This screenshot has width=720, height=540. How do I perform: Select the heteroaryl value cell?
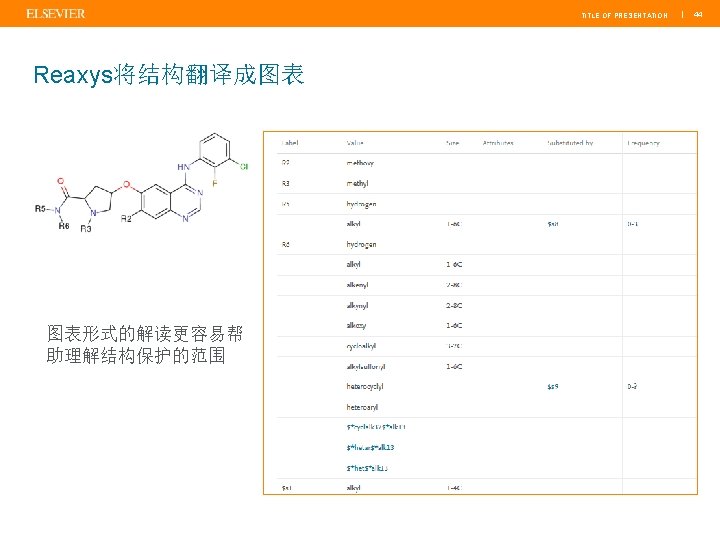click(x=362, y=407)
